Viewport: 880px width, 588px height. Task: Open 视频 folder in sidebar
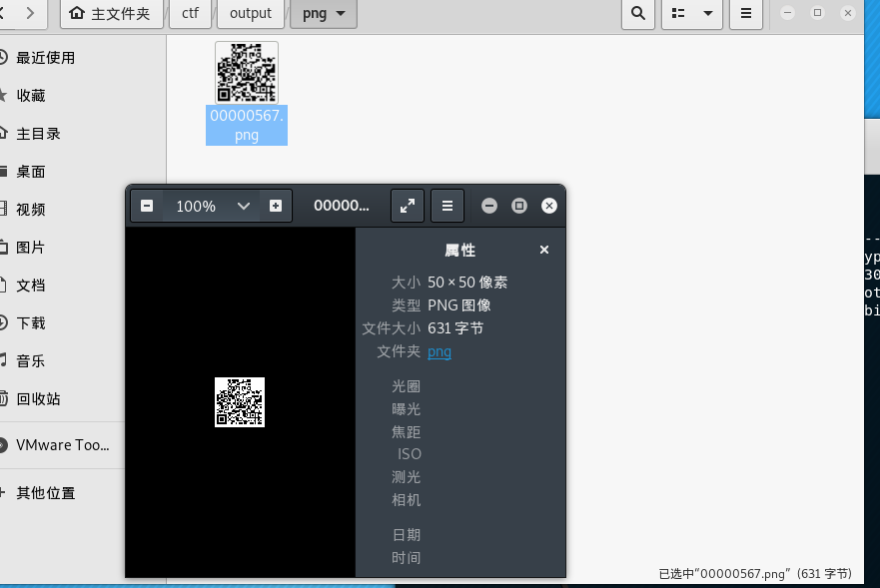point(31,210)
